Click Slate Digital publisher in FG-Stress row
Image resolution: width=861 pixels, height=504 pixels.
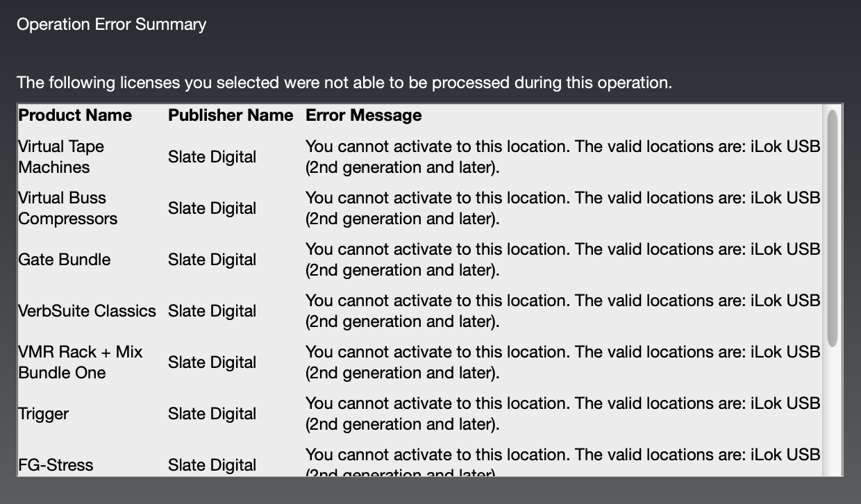click(x=212, y=465)
